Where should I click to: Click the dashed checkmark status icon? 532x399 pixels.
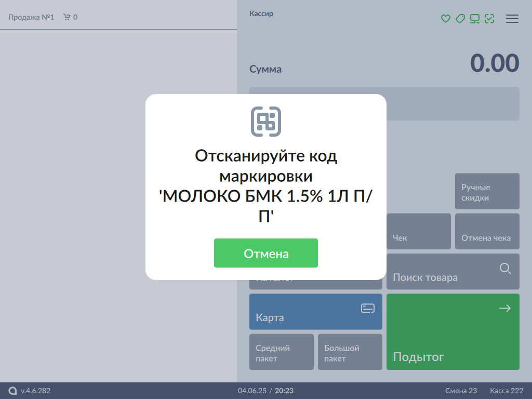pos(489,19)
